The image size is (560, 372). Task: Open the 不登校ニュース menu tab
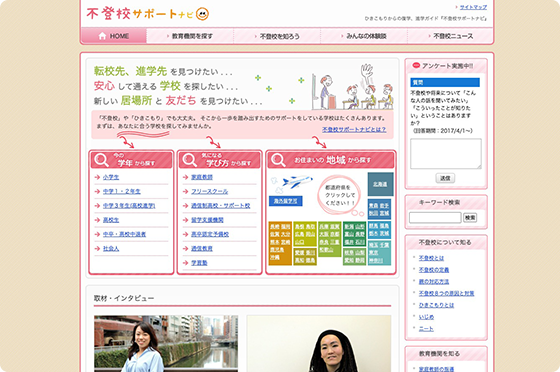451,36
